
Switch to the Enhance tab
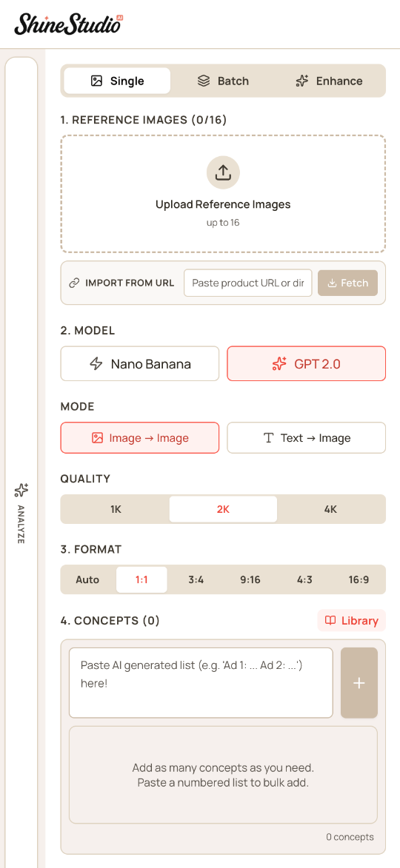tap(329, 81)
